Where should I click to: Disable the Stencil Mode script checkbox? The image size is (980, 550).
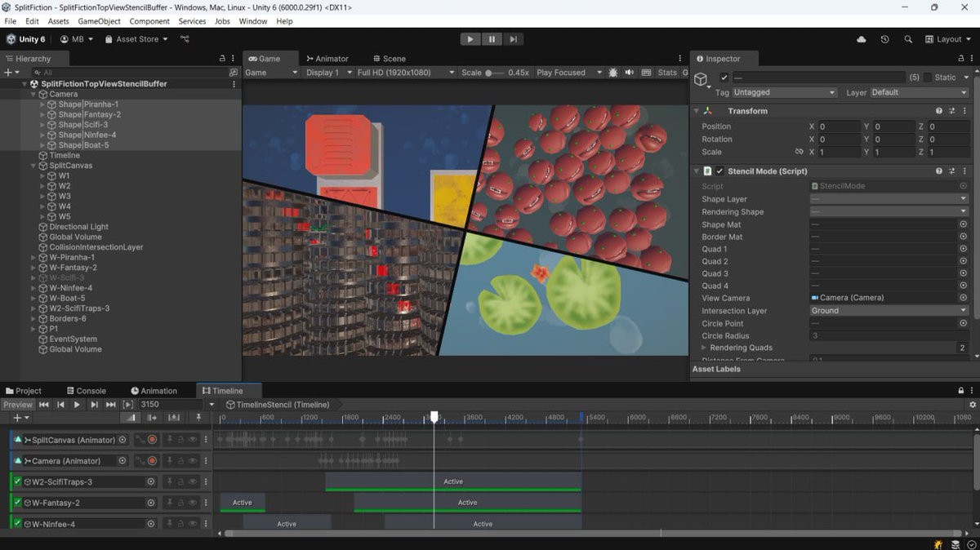point(719,171)
